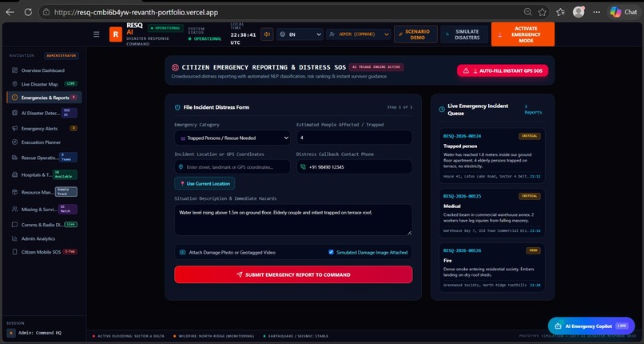The height and width of the screenshot is (344, 644).
Task: Open browser profile avatar
Action: coord(578,12)
